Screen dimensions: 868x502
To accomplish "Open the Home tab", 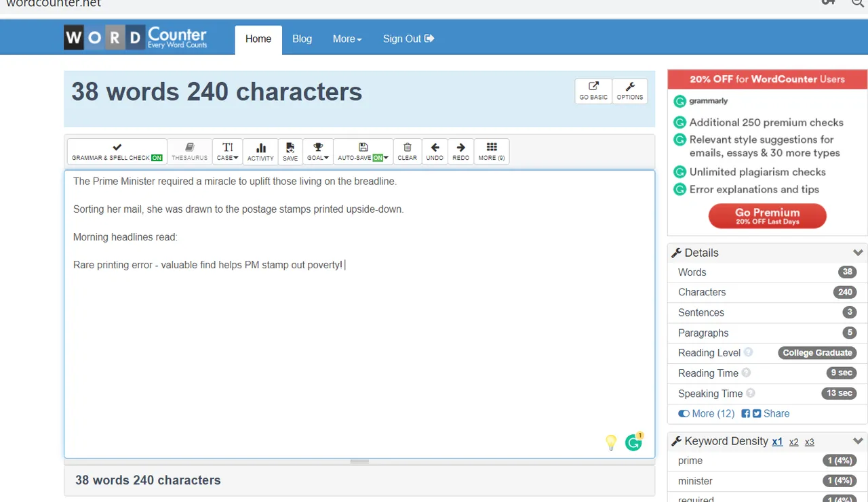I will 258,39.
